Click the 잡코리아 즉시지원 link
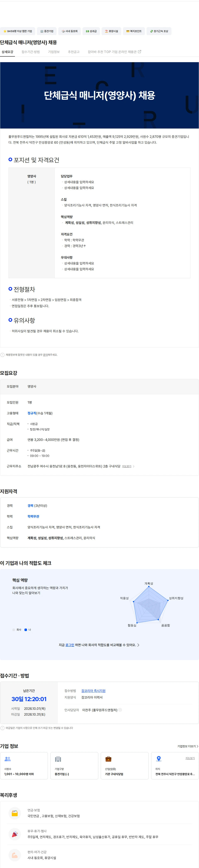The width and height of the screenshot is (199, 868). click(x=93, y=691)
